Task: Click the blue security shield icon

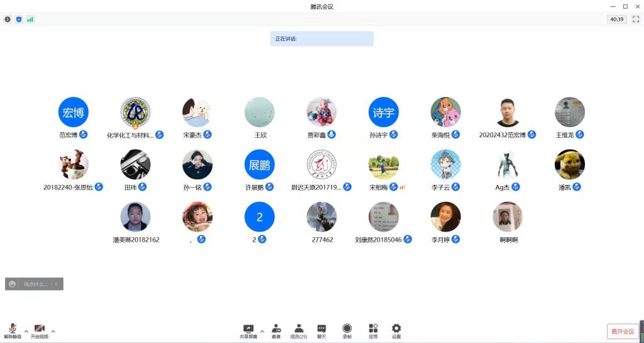Action: coord(19,20)
